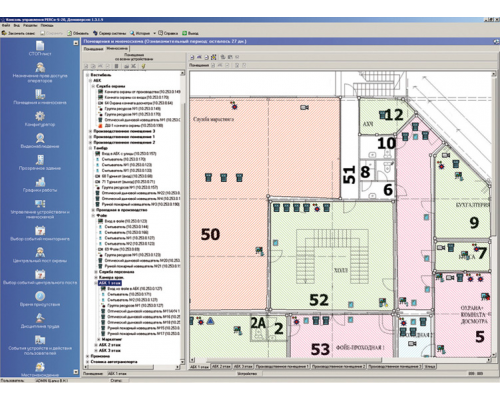Viewport: 500px width, 400px height.
Task: Click the first icon in the mnemonic toolbar
Action: (x=192, y=57)
